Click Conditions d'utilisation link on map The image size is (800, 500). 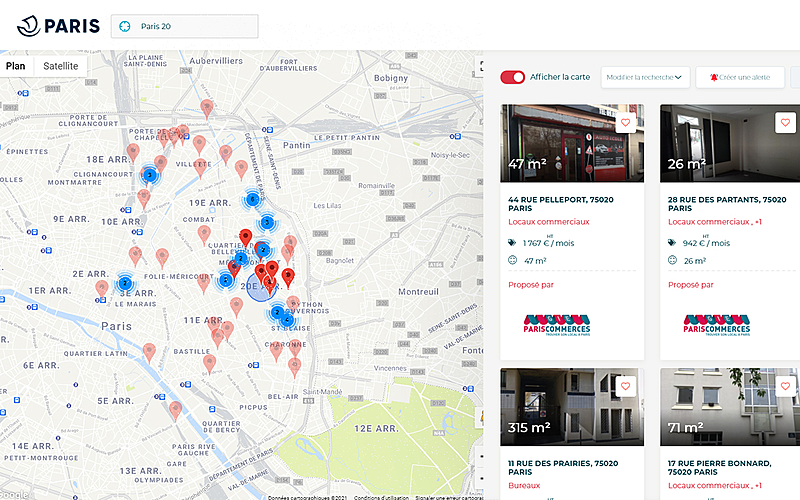[x=381, y=497]
